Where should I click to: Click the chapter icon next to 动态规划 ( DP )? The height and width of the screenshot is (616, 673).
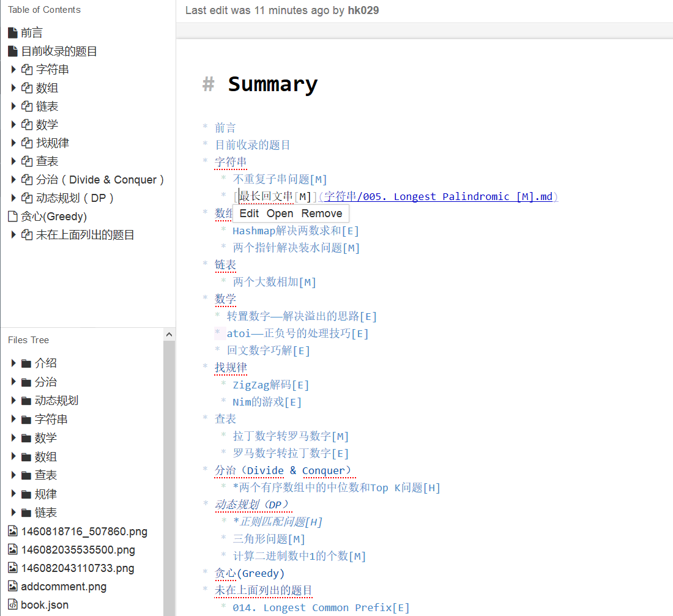[x=26, y=198]
